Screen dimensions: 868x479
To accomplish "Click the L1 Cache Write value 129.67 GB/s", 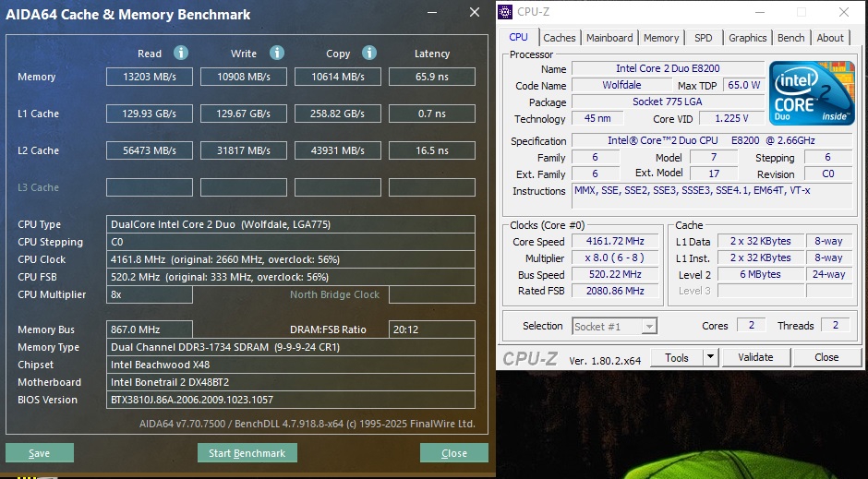I will 244,114.
